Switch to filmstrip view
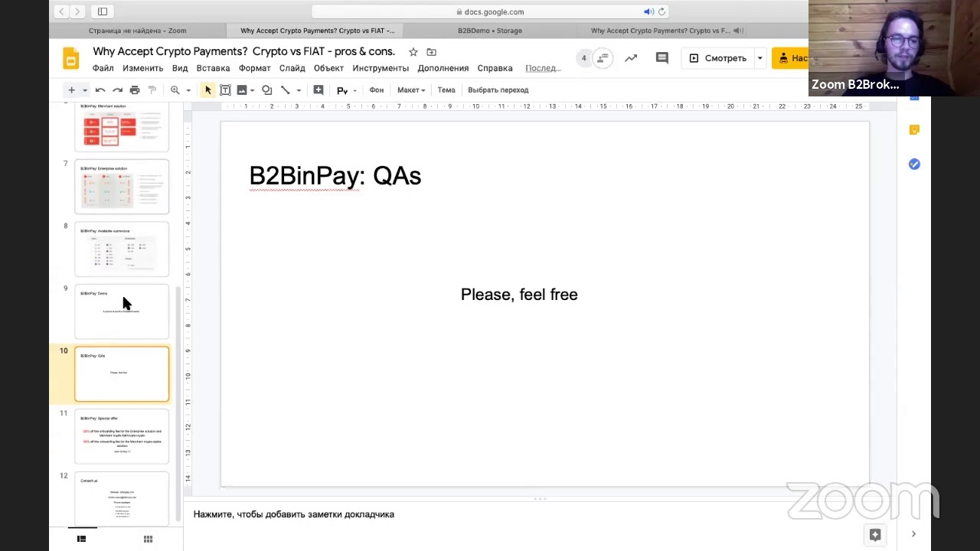The image size is (980, 551). 81,539
